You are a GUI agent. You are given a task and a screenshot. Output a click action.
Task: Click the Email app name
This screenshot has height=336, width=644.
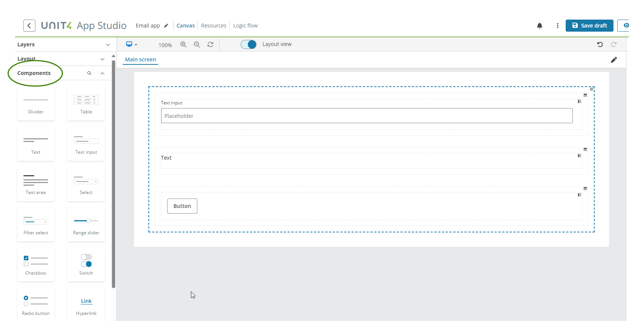point(148,26)
